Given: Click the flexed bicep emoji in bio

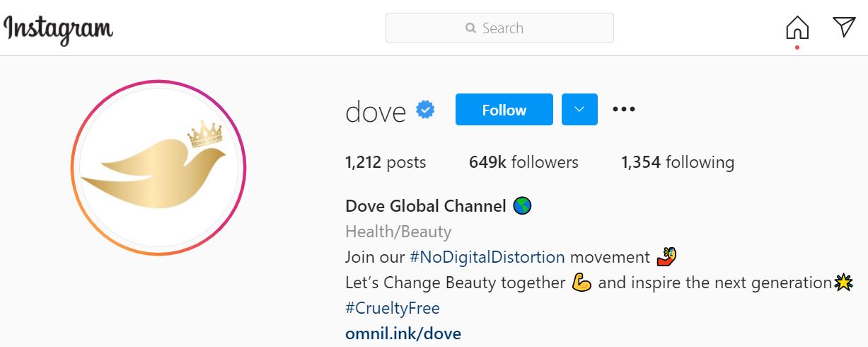Looking at the screenshot, I should [581, 283].
